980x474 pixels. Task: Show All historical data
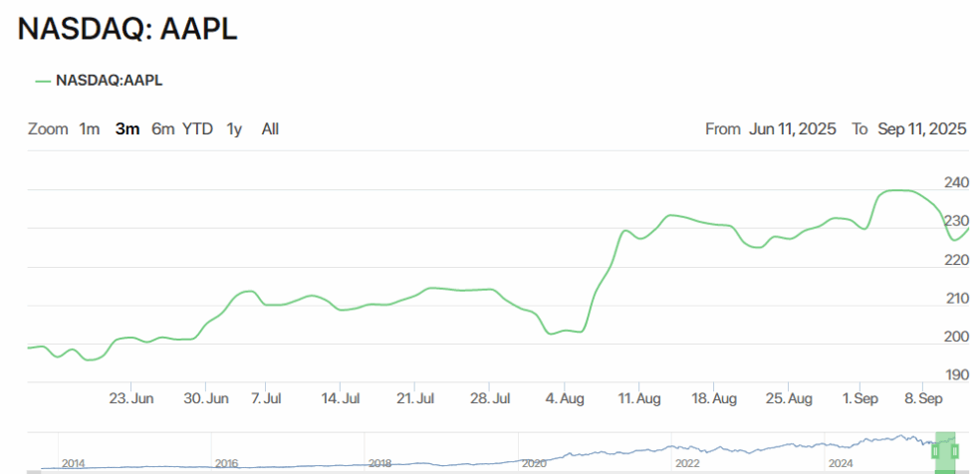coord(270,129)
